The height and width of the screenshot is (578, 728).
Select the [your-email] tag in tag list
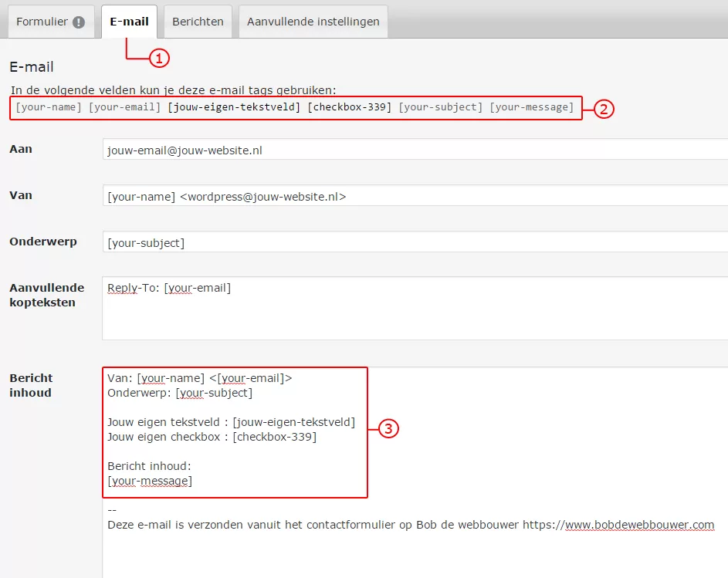(124, 107)
